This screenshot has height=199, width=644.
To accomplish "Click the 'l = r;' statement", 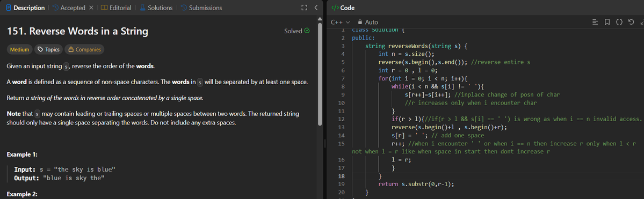I will [401, 160].
